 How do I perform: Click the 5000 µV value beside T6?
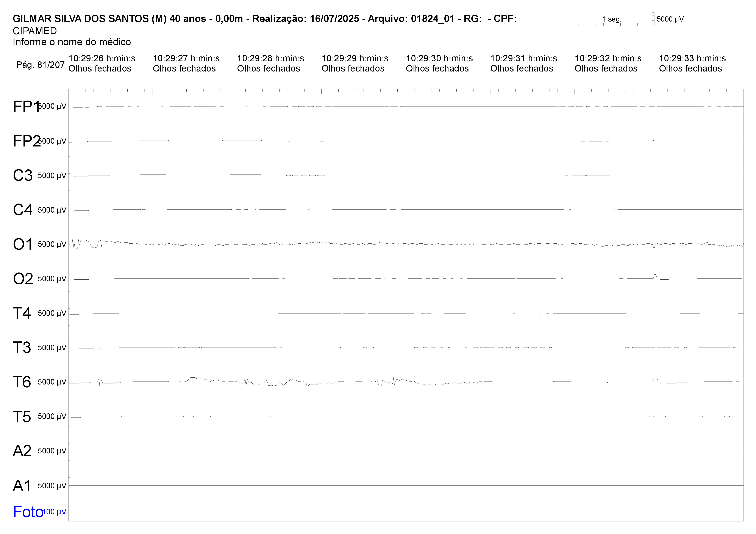click(52, 382)
